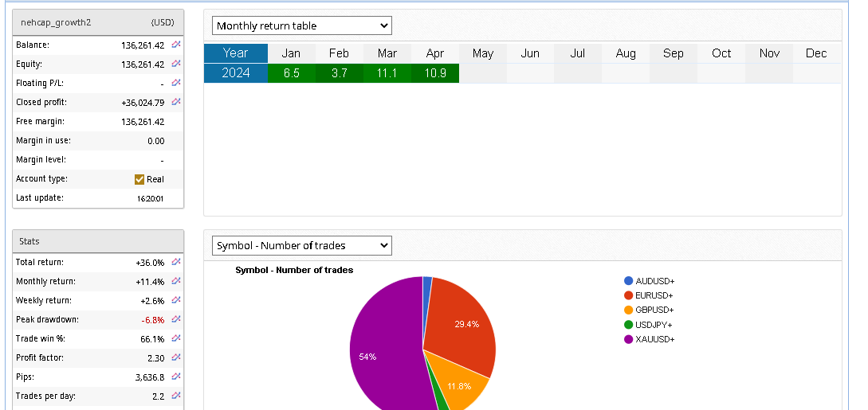Expand the Symbol - Number of trades dropdown

click(x=302, y=245)
